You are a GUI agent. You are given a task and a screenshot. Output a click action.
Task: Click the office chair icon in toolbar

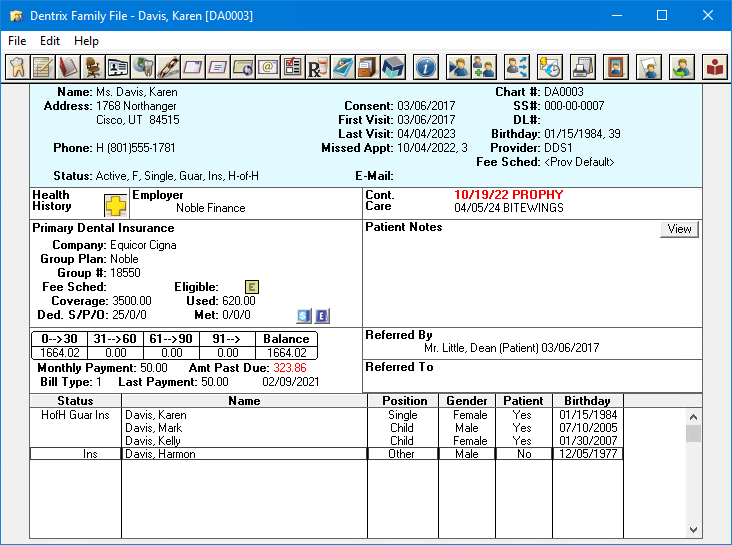pos(92,67)
